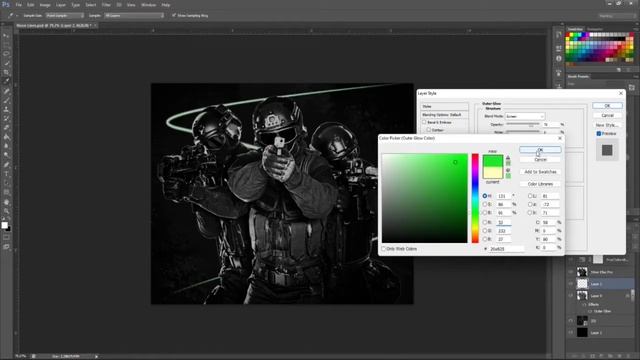This screenshot has width=640, height=360.
Task: Select the Lasso tool
Action: pos(6,54)
